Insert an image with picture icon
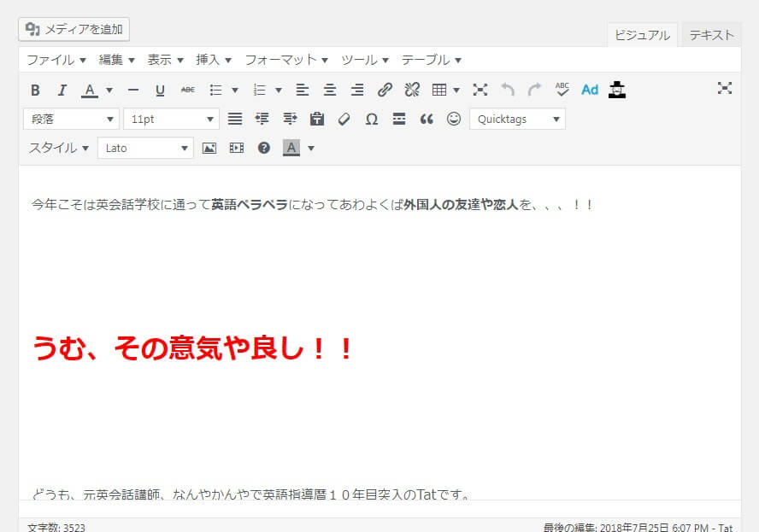Image resolution: width=759 pixels, height=532 pixels. [x=209, y=148]
